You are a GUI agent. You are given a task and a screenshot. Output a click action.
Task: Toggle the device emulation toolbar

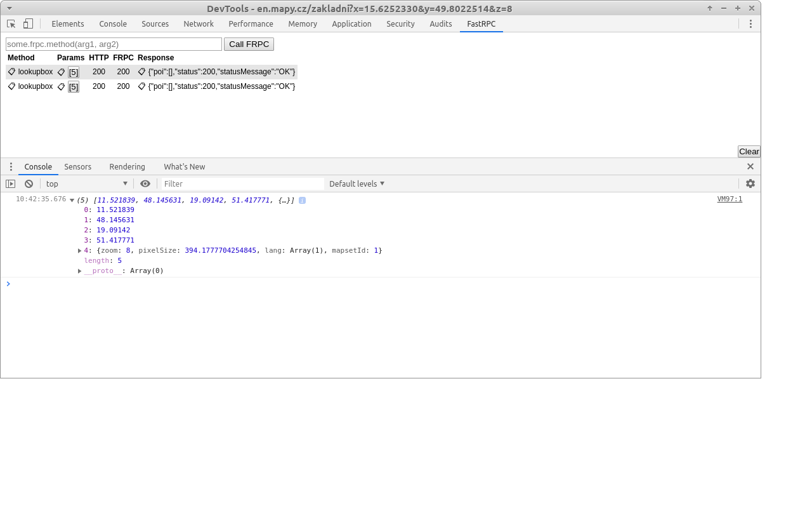click(27, 22)
